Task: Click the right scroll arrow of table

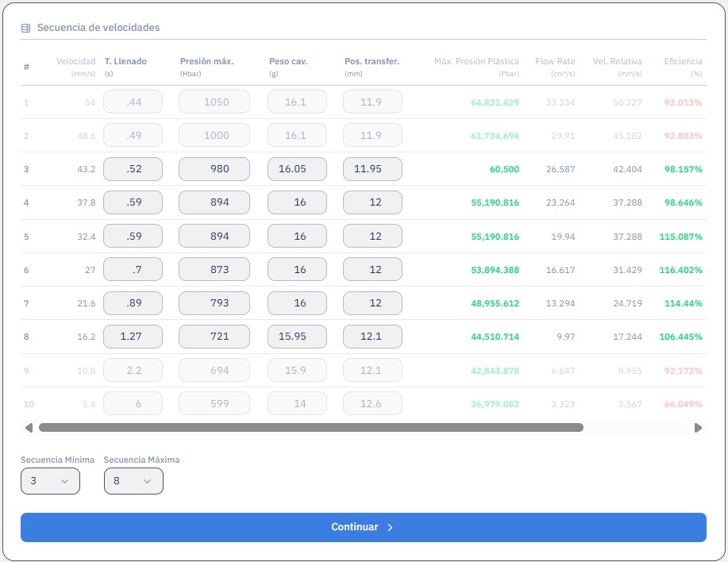Action: point(698,428)
